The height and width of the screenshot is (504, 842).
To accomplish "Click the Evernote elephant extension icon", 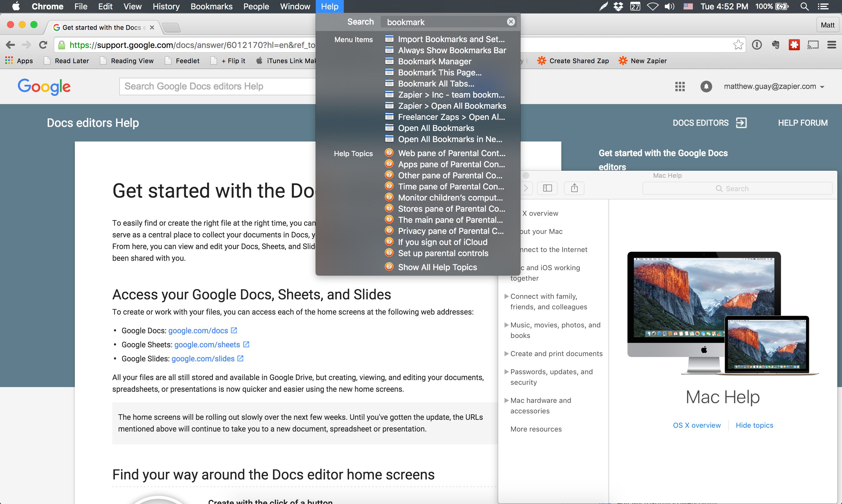I will (775, 44).
